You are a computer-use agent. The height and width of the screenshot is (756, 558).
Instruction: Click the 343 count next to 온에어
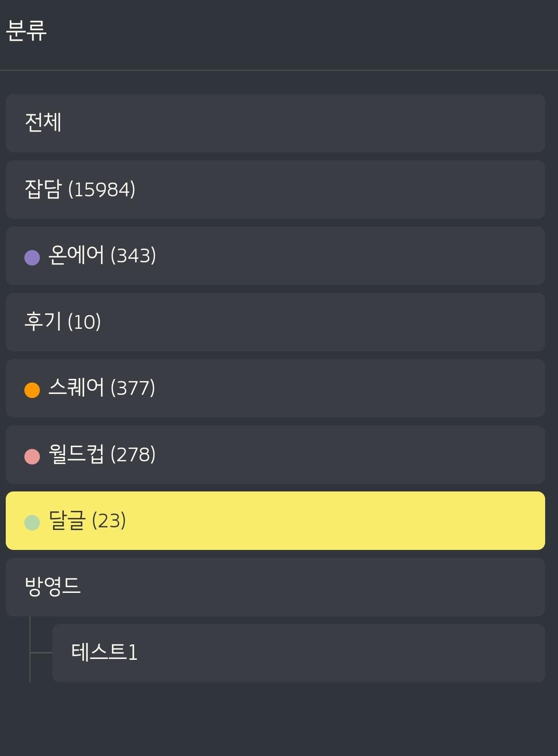pyautogui.click(x=133, y=256)
